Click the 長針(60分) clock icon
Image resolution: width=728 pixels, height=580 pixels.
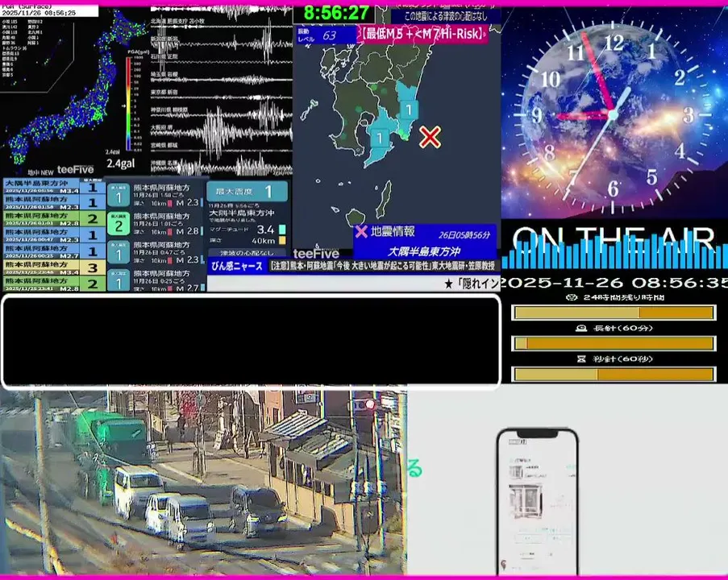coord(580,328)
